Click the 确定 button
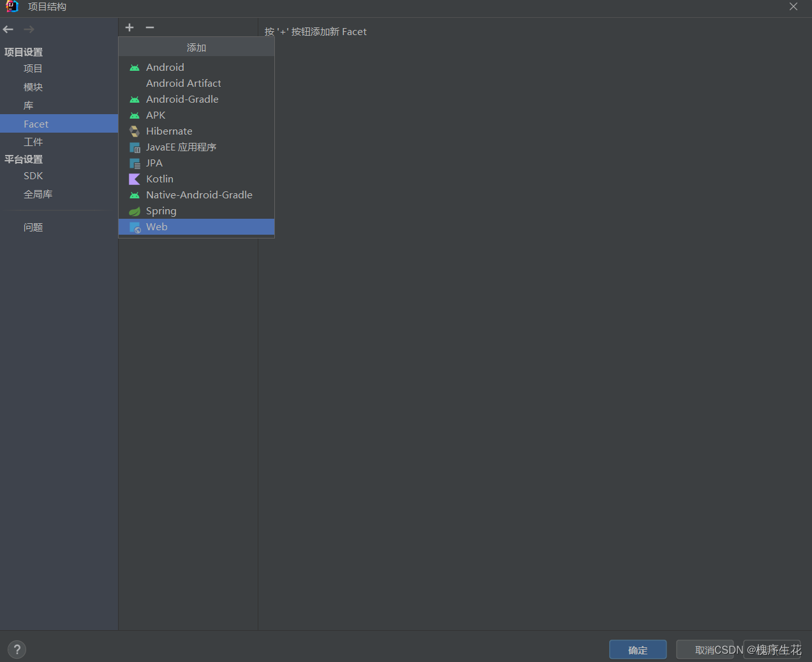This screenshot has height=662, width=812. pyautogui.click(x=638, y=650)
